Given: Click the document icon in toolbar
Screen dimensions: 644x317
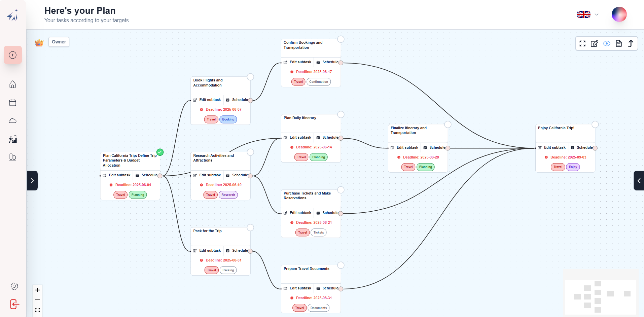Looking at the screenshot, I should [x=618, y=43].
